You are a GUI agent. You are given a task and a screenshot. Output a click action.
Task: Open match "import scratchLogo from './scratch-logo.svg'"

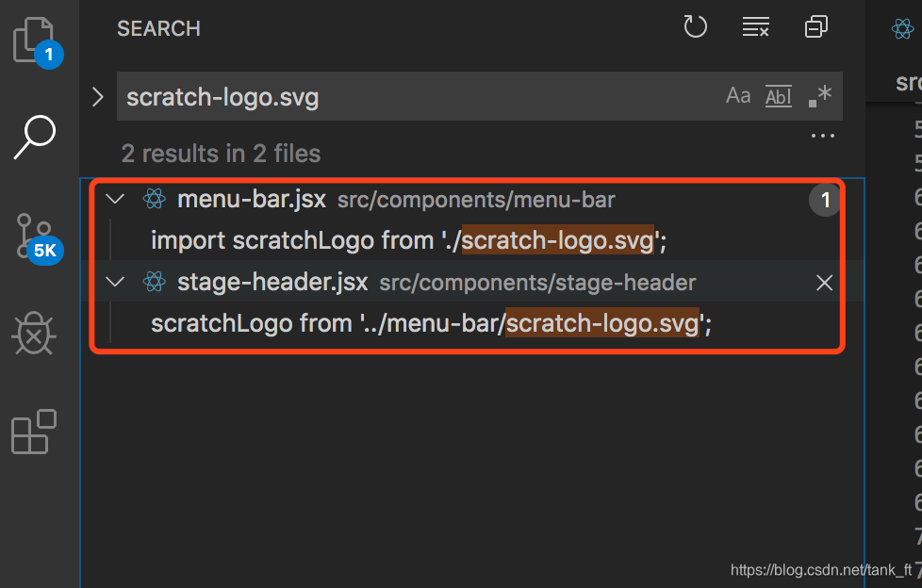tap(408, 240)
